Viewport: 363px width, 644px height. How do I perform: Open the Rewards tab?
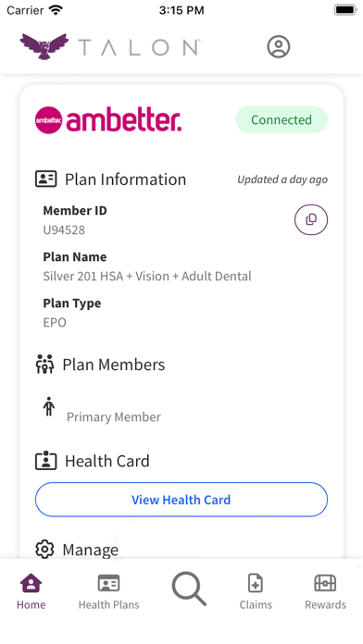point(325,591)
